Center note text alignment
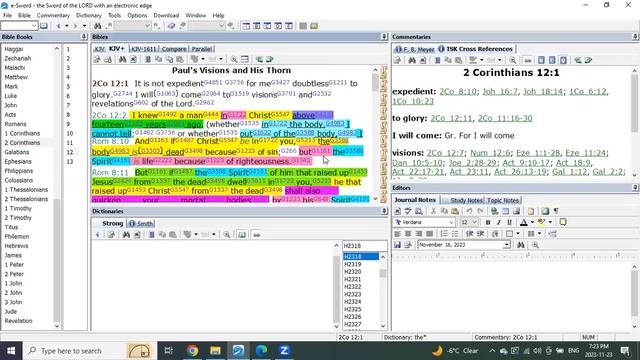 408,233
